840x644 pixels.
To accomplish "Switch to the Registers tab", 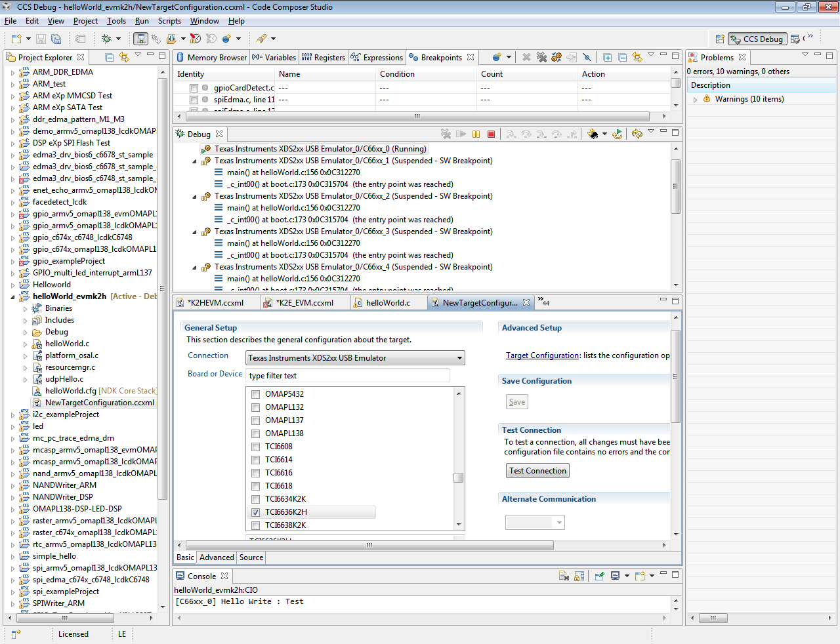I will pyautogui.click(x=323, y=58).
